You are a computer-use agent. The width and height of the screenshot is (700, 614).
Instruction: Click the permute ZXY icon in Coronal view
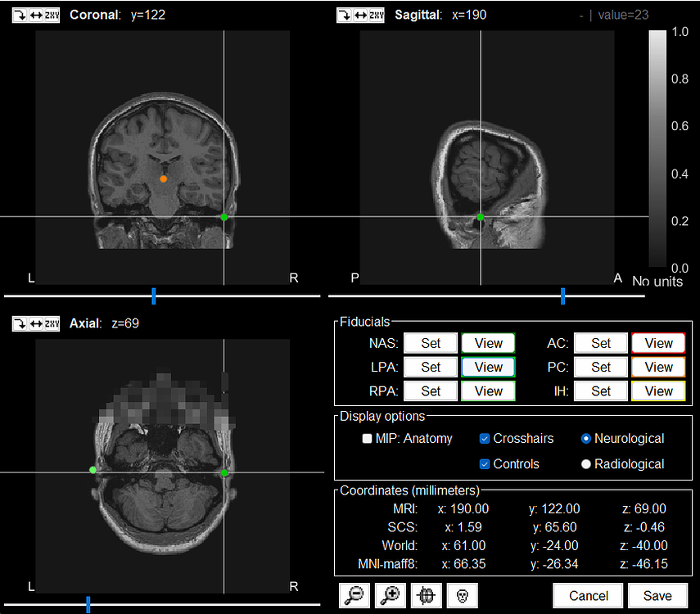52,16
